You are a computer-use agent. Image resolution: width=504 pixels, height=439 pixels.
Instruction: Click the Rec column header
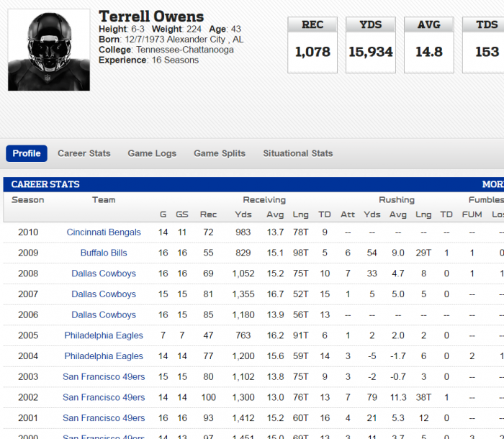(x=208, y=214)
